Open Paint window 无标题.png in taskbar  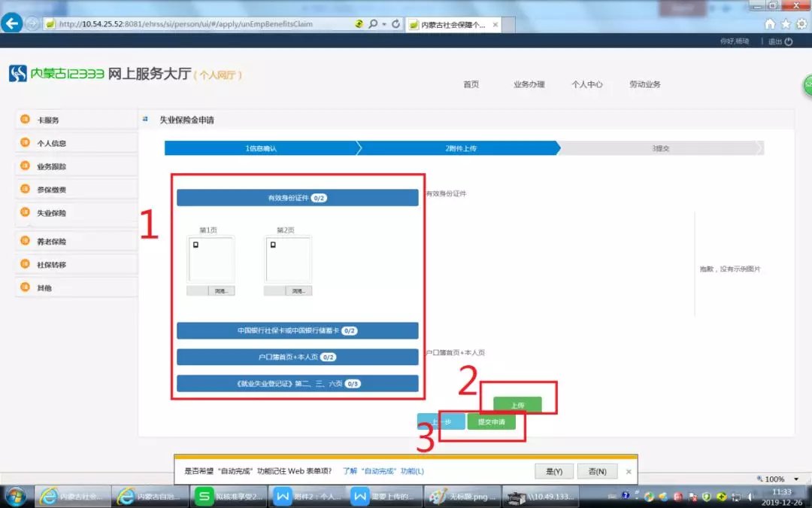tap(462, 497)
